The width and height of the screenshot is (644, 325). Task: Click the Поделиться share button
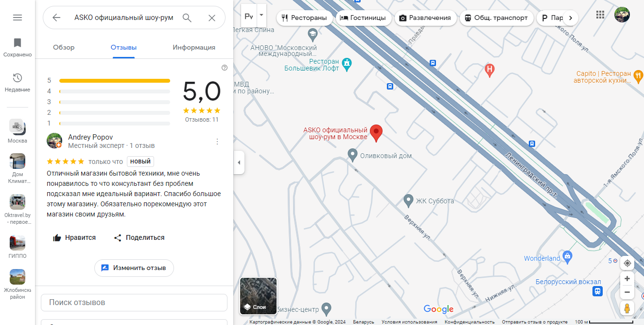tap(139, 238)
